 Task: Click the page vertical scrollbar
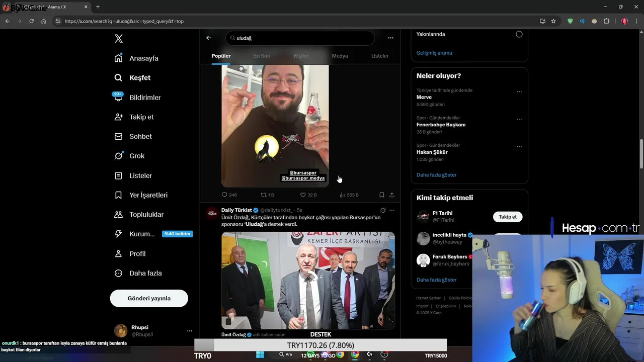[641, 154]
